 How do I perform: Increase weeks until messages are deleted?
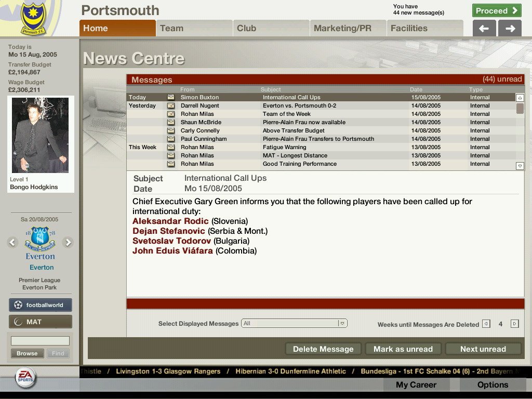(x=514, y=324)
